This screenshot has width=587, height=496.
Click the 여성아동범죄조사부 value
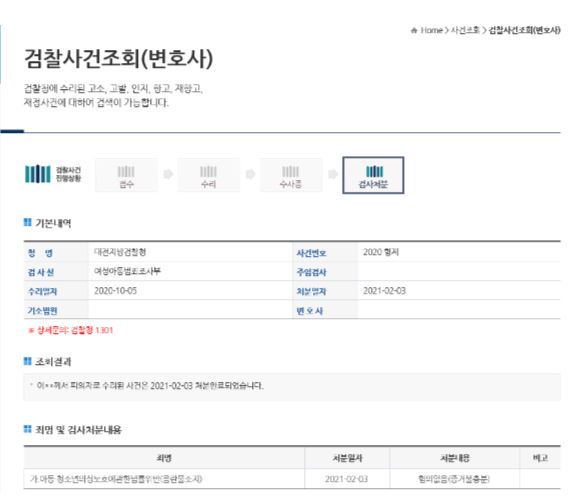tap(127, 271)
